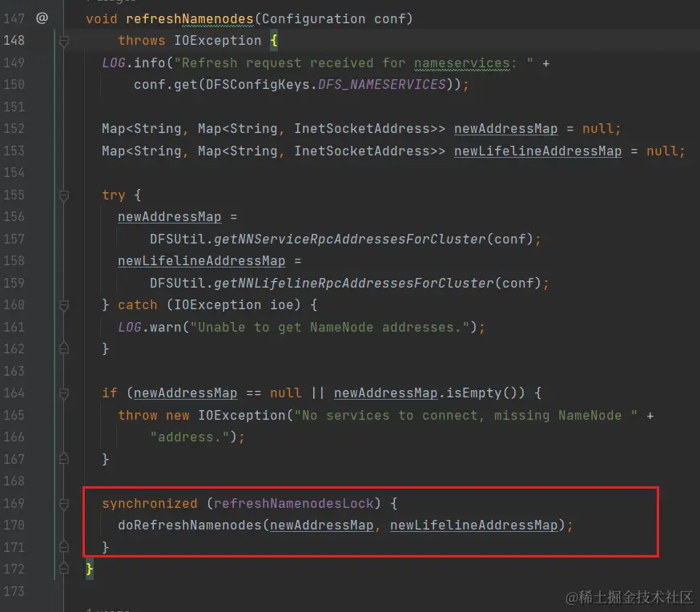Click the try keyword on line 155
This screenshot has height=612, width=700.
(114, 195)
